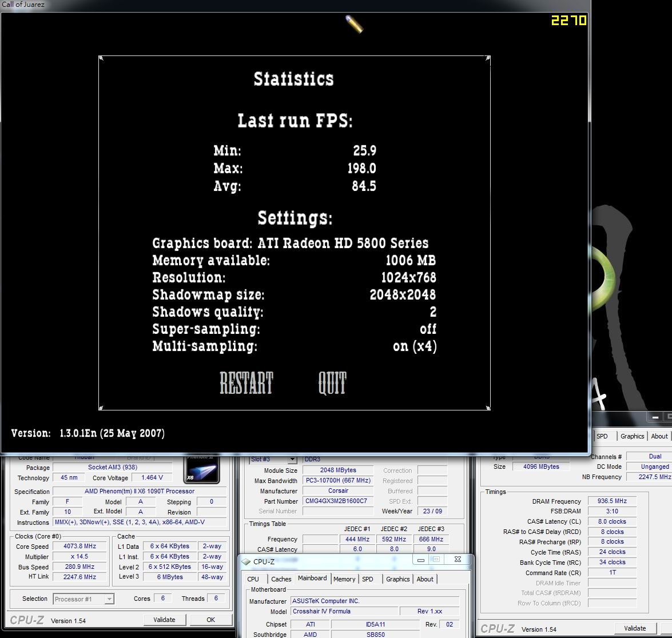Click the Cores count field

click(x=163, y=598)
